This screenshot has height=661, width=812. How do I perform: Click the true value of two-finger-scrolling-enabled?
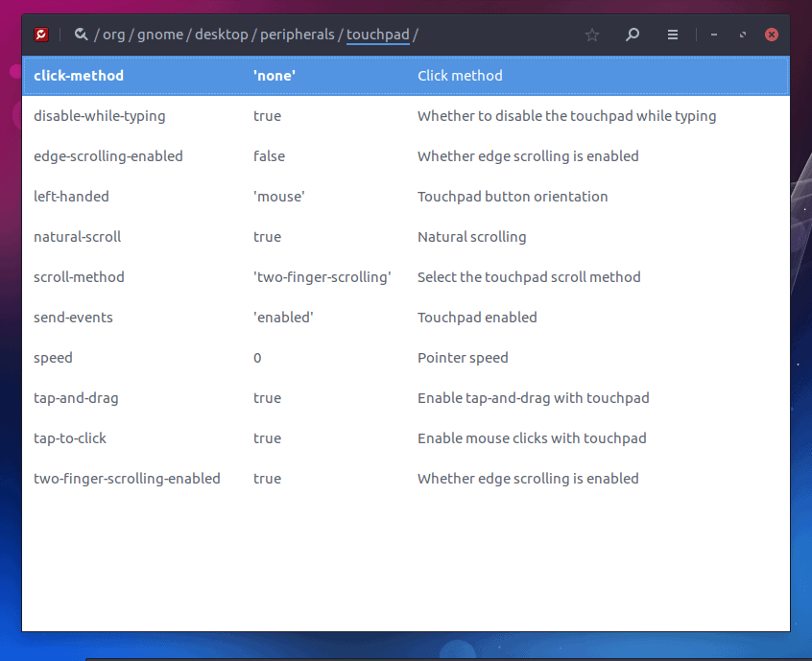coord(267,479)
